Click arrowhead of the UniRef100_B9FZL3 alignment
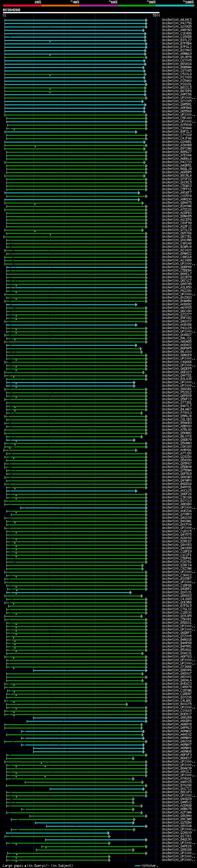This screenshot has height=868, width=197. pyautogui.click(x=136, y=132)
